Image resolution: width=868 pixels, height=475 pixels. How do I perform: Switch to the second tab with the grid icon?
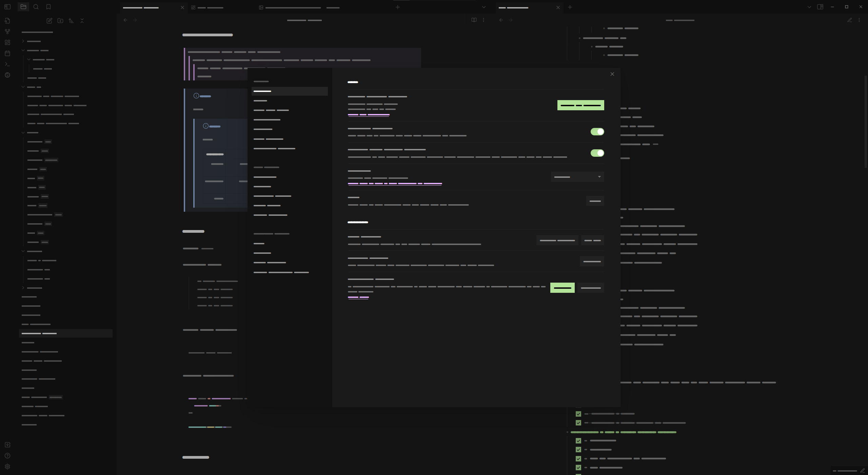(x=208, y=7)
